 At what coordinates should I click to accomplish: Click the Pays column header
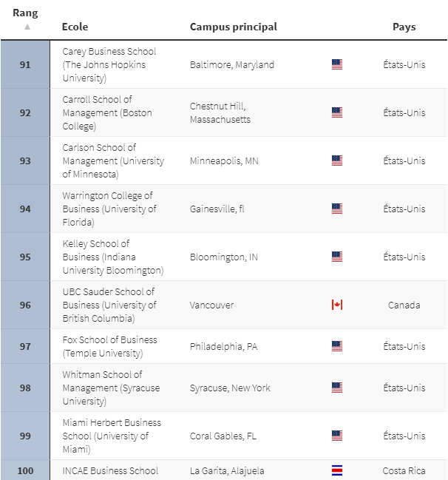404,27
